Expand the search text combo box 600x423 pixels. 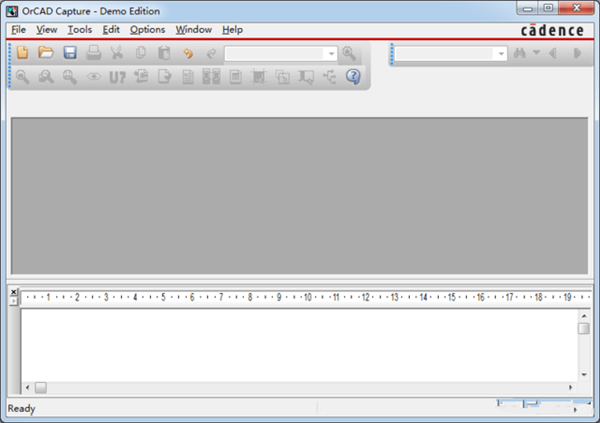pos(501,54)
